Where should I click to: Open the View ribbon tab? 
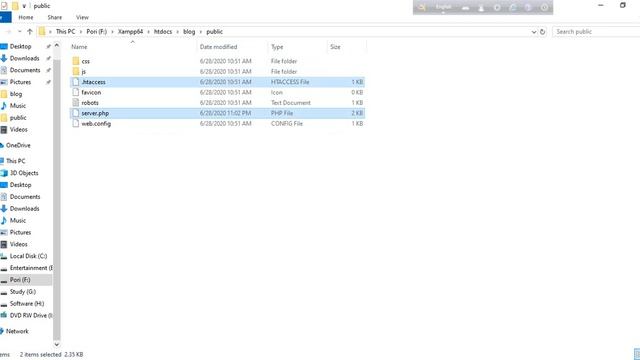(82, 17)
